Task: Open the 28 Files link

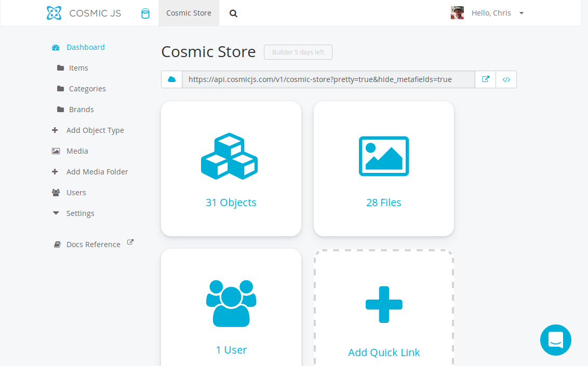Action: (384, 202)
